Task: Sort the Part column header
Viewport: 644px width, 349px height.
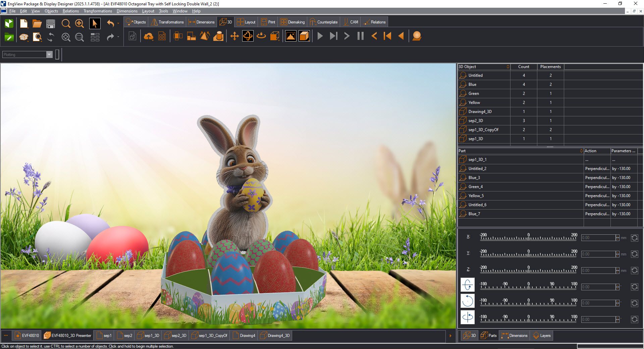Action: [521, 151]
